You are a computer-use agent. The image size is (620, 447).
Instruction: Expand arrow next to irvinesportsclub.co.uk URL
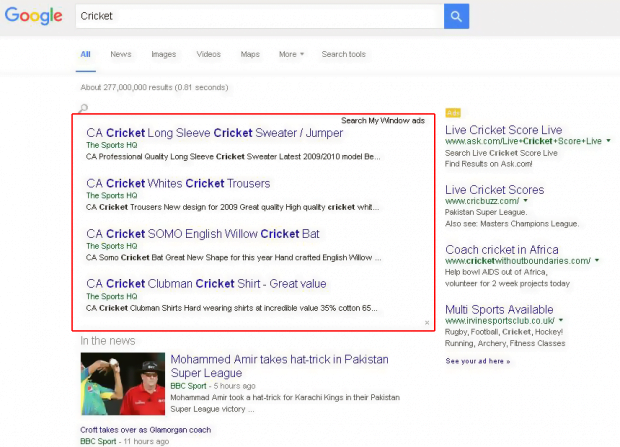[x=561, y=320]
